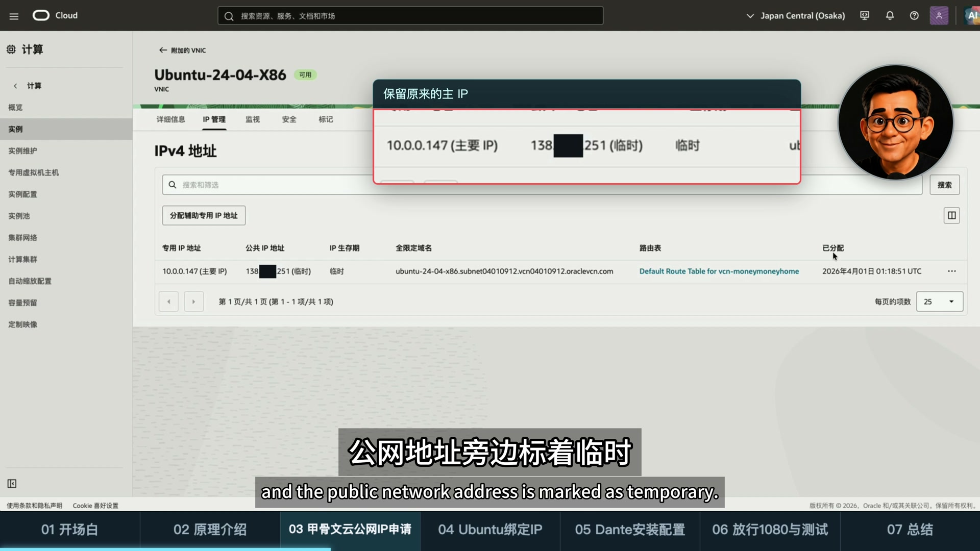980x551 pixels.
Task: Go back via the VNIC back arrow
Action: click(163, 50)
